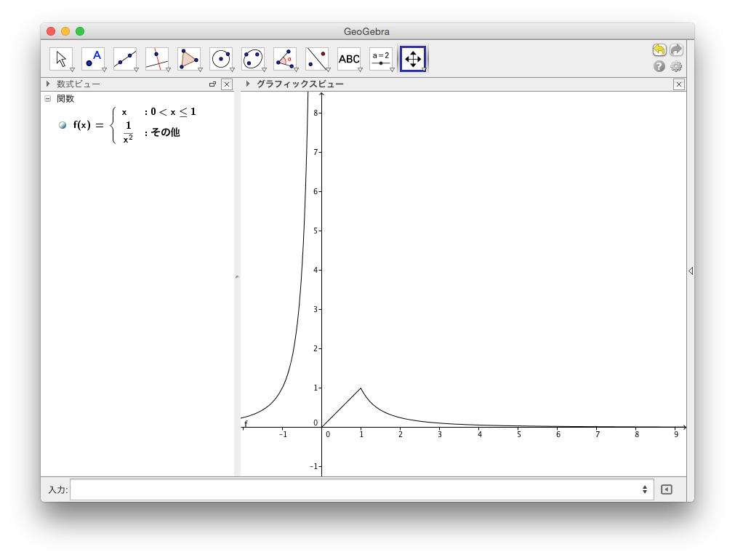The width and height of the screenshot is (735, 560).
Task: Close the グラフィックスビュー panel
Action: coord(679,84)
